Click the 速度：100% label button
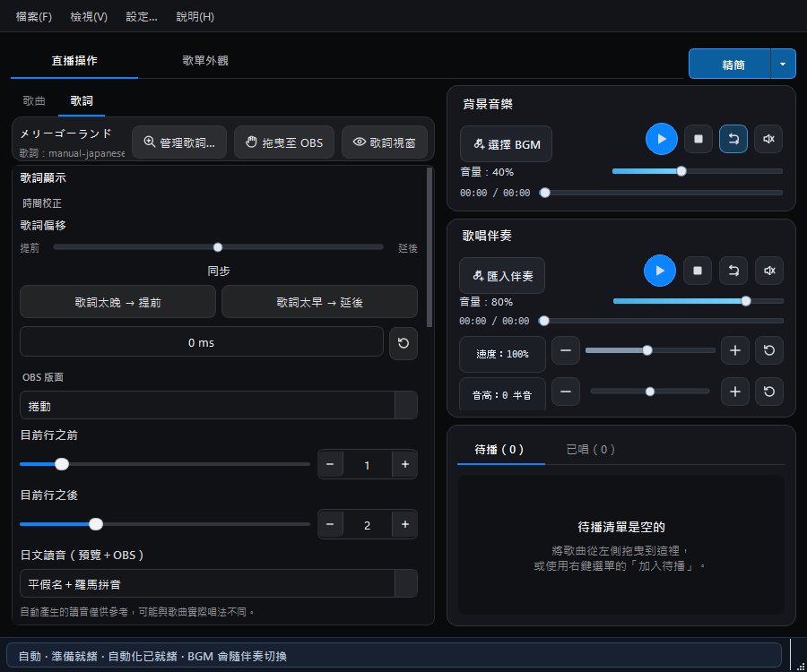Viewport: 807px width, 672px height. [x=502, y=354]
